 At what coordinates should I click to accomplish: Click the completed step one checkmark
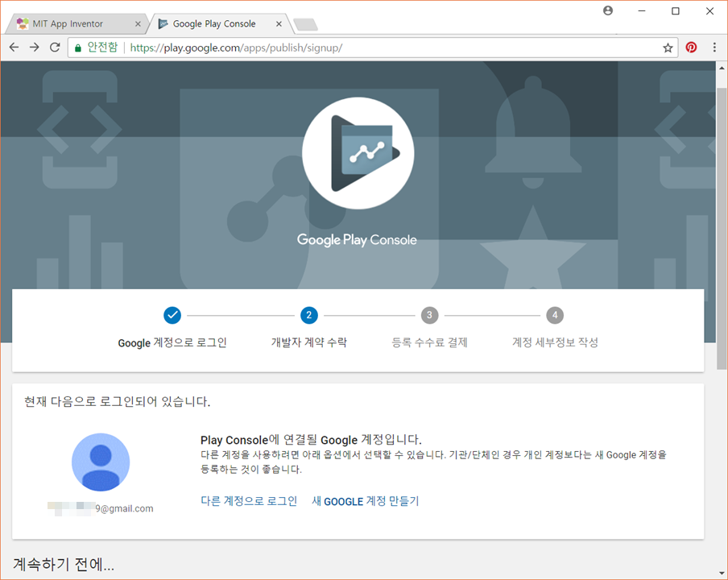[x=172, y=315]
